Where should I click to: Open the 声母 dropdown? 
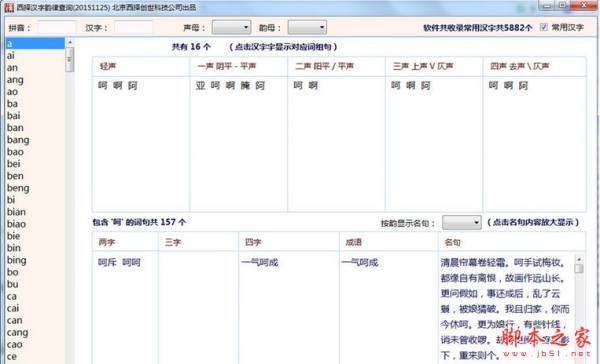(232, 27)
